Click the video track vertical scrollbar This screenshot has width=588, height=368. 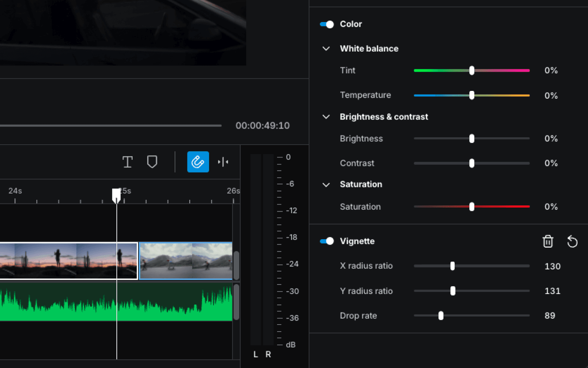pyautogui.click(x=236, y=265)
